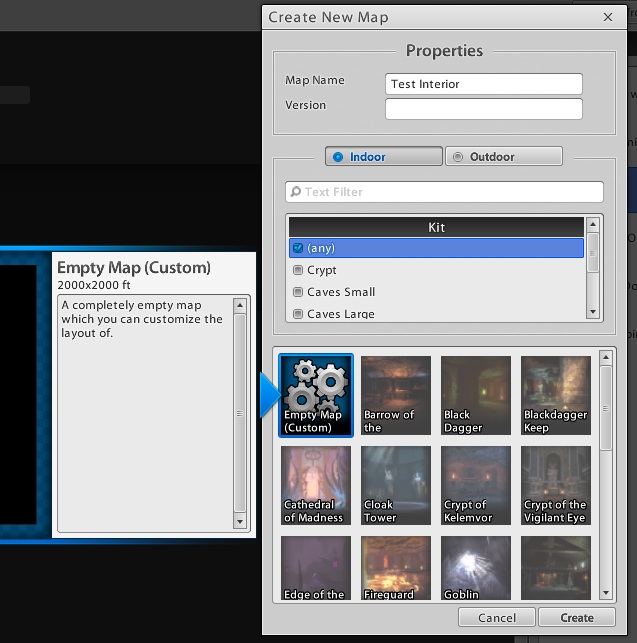Click description panel scroll down arrow

tap(240, 522)
